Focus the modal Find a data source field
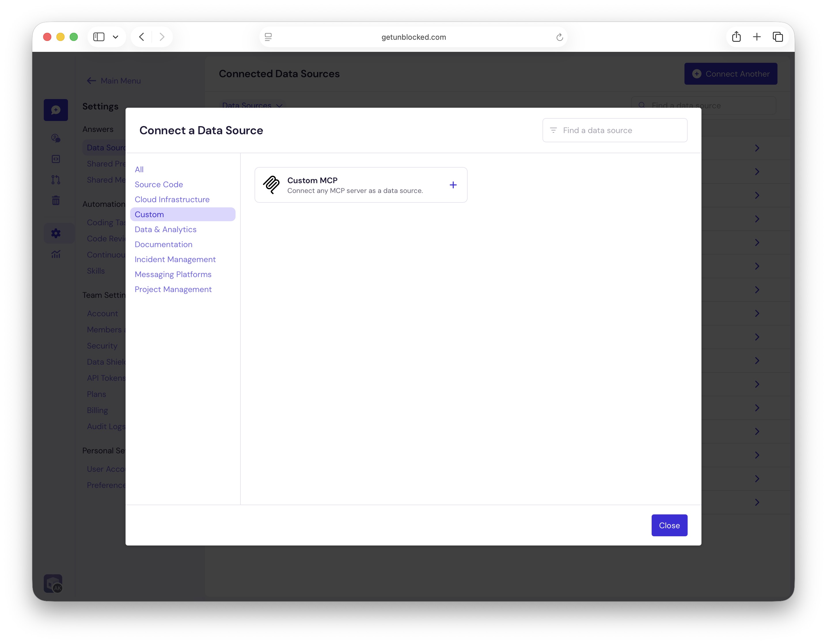Image resolution: width=827 pixels, height=644 pixels. pyautogui.click(x=615, y=130)
